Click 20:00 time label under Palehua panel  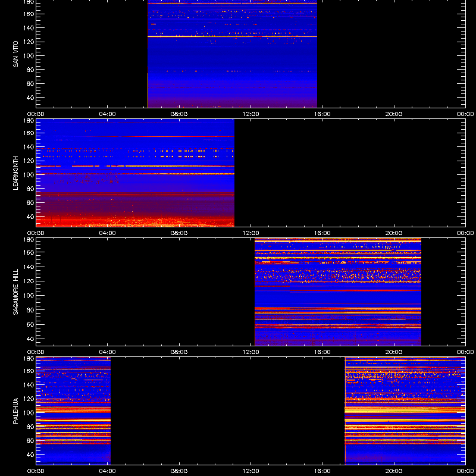coord(394,471)
